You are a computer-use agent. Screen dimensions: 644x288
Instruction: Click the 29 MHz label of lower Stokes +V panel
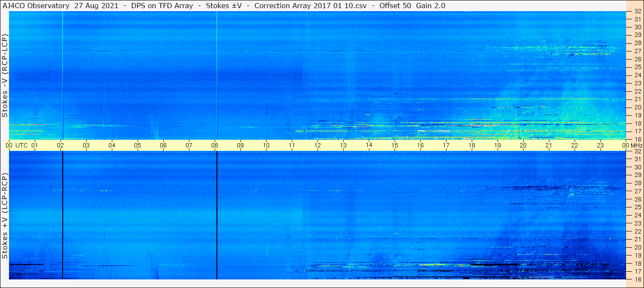(x=637, y=175)
